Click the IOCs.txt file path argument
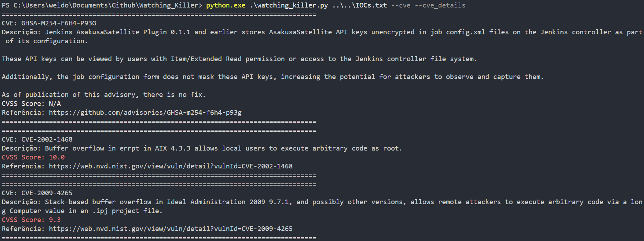Image resolution: width=644 pixels, height=241 pixels. coord(360,5)
